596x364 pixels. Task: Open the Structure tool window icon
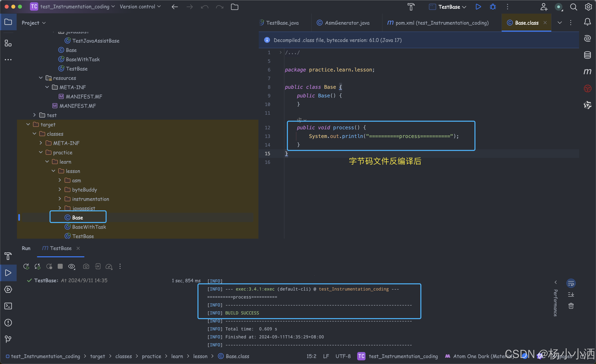coord(8,43)
